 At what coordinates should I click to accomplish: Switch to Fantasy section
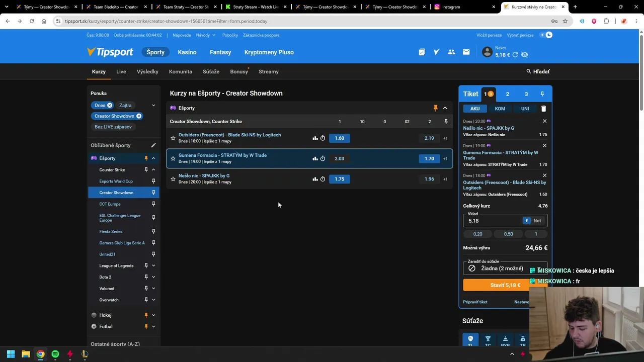pyautogui.click(x=220, y=52)
